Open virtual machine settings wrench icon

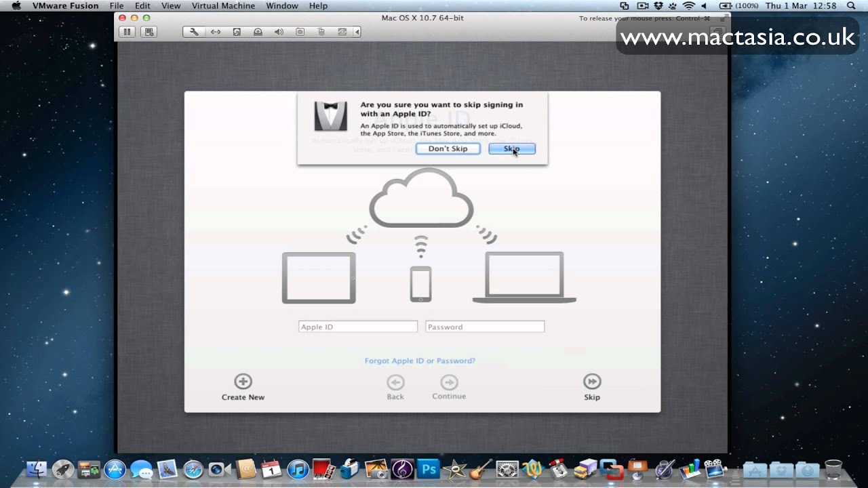click(194, 32)
